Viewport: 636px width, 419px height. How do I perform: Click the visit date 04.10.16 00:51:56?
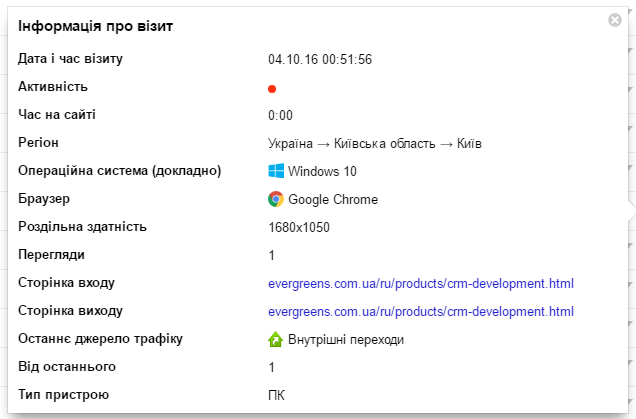point(320,60)
